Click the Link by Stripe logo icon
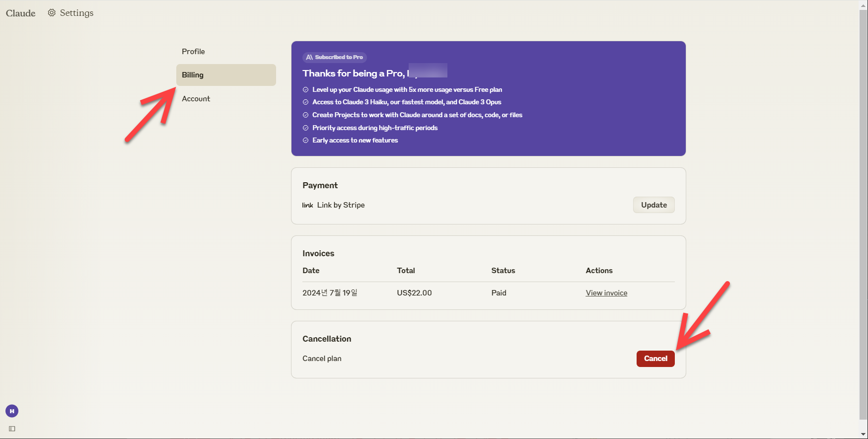868x439 pixels. click(308, 205)
